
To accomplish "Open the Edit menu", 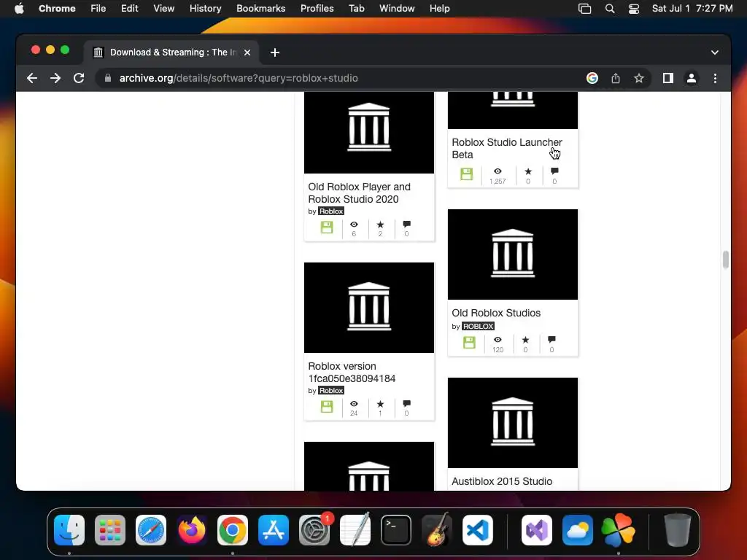I will coord(130,8).
